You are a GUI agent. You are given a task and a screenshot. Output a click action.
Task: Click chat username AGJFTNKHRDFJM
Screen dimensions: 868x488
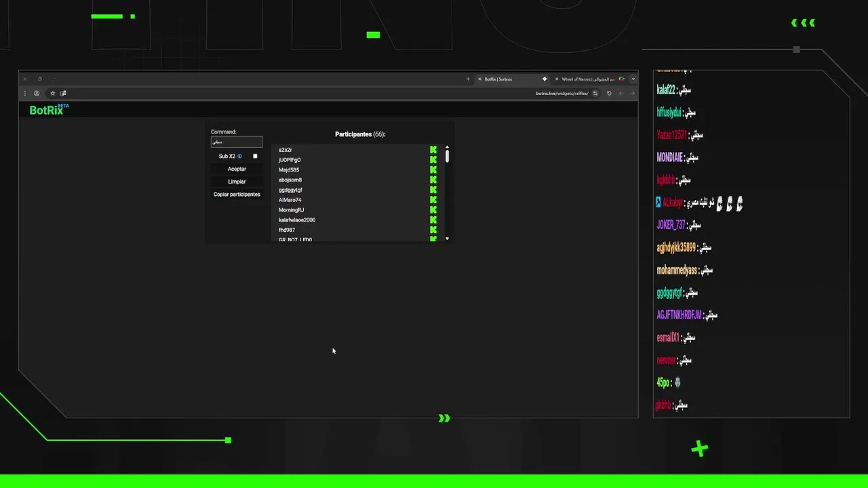point(679,315)
